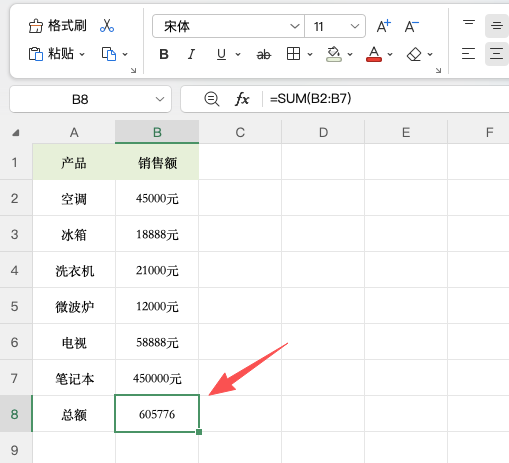This screenshot has height=463, width=509.
Task: Click the fx Insert Function icon
Action: [x=242, y=99]
